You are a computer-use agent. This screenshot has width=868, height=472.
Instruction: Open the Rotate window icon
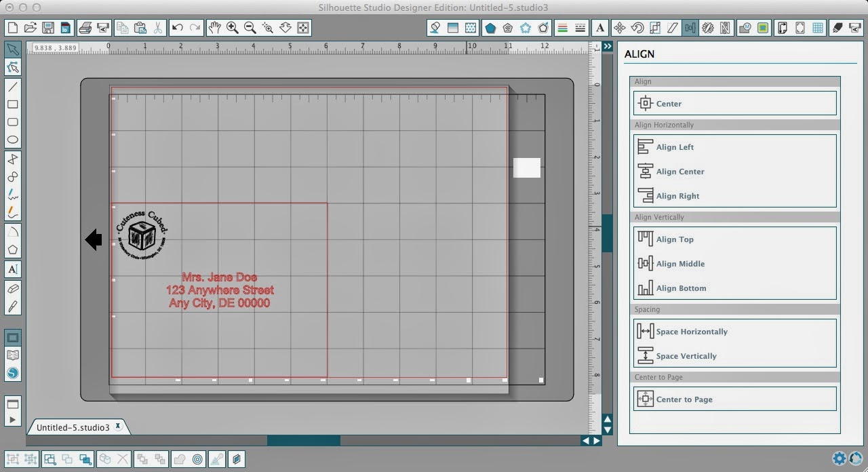[637, 28]
